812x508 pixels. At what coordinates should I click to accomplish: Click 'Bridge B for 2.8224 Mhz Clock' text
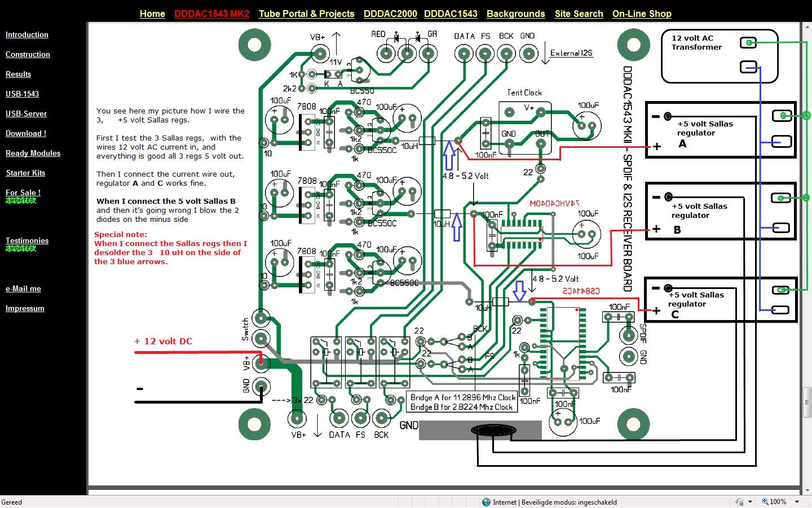coord(461,407)
